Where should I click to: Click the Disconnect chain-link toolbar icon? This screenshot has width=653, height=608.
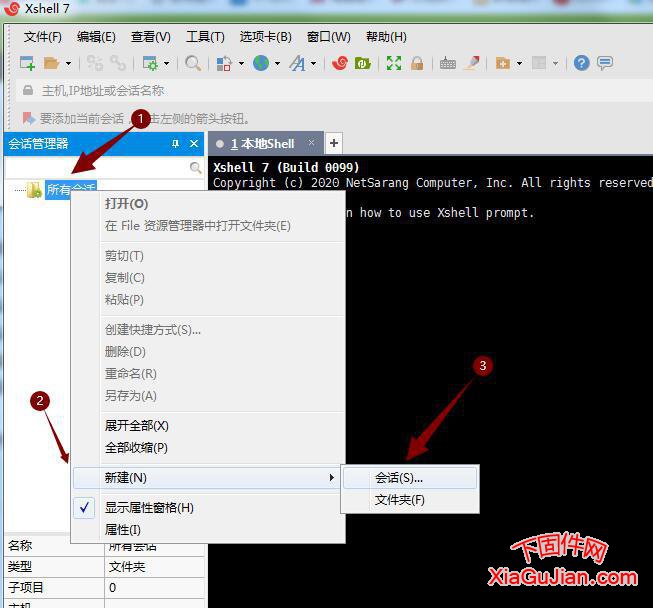coord(118,63)
